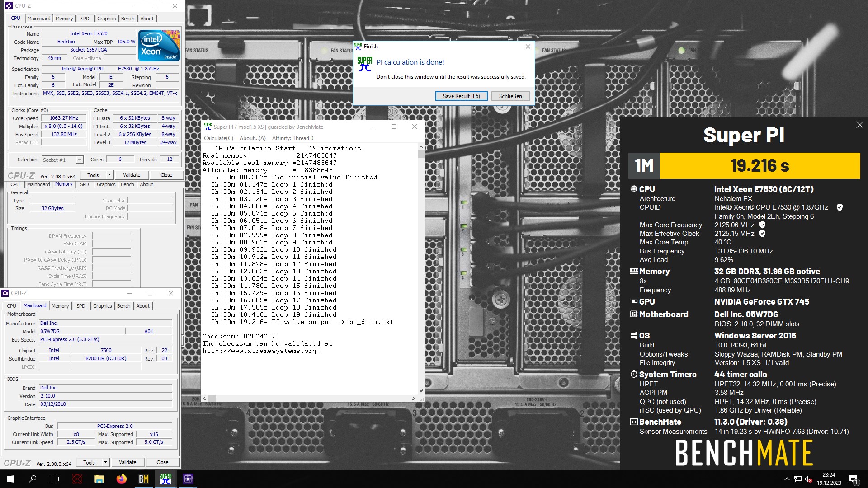Click top CPU-Z window title icon
This screenshot has width=868, height=488.
[9, 6]
